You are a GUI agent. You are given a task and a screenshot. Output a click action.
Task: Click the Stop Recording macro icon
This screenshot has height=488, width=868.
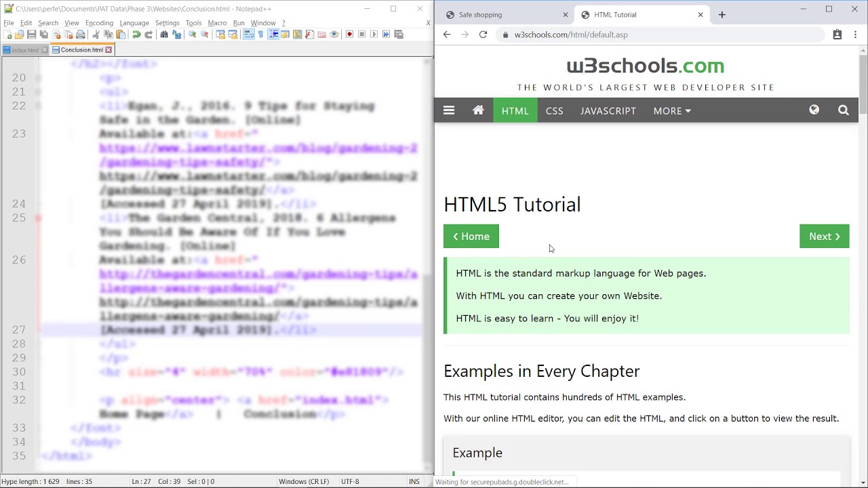361,34
